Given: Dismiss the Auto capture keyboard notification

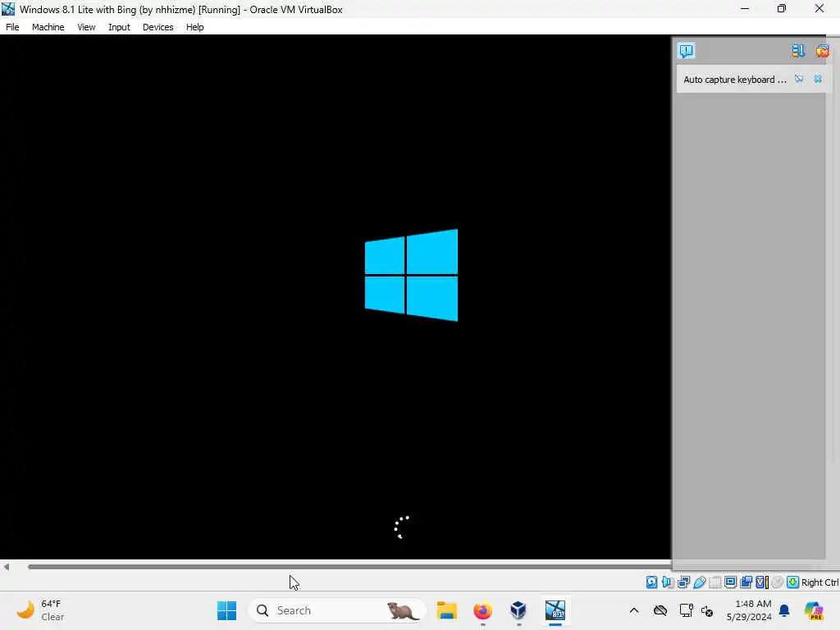Looking at the screenshot, I should 818,80.
